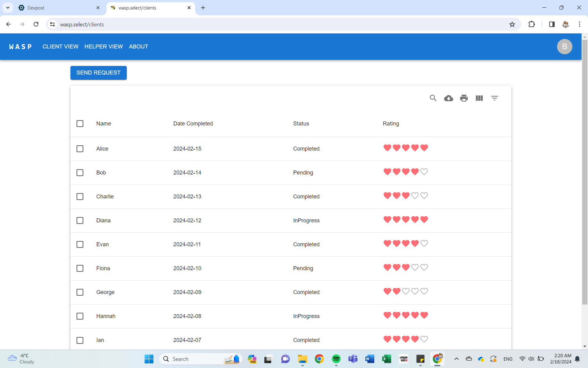Open the filter table icon
This screenshot has height=368, width=588.
[495, 98]
